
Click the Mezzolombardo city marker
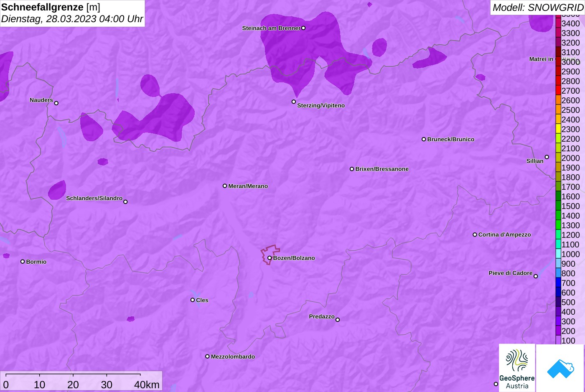point(207,356)
